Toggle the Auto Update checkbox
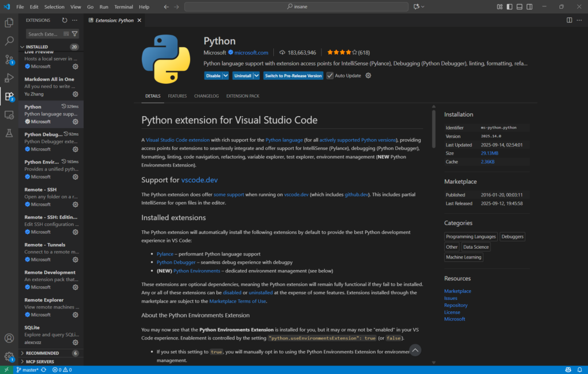 (x=330, y=75)
